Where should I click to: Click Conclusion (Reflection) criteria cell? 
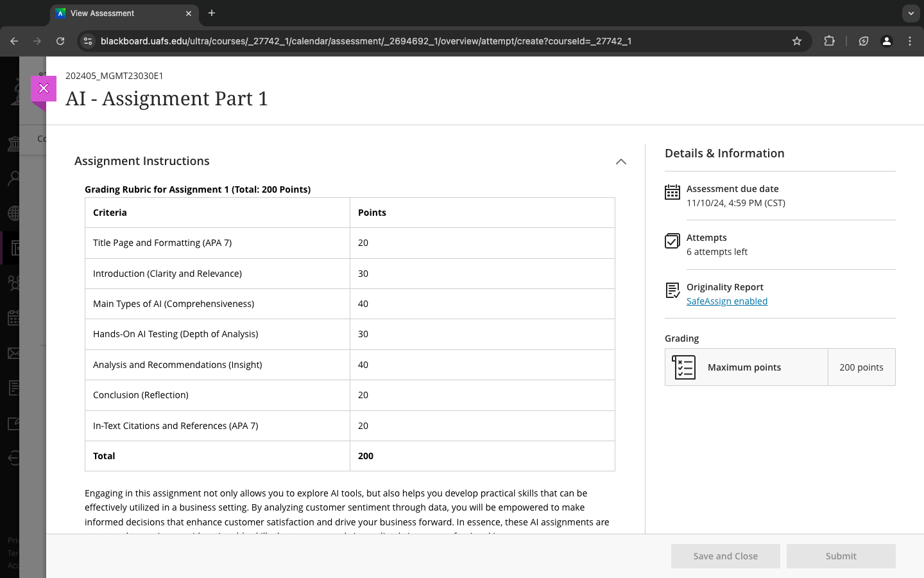tap(218, 395)
